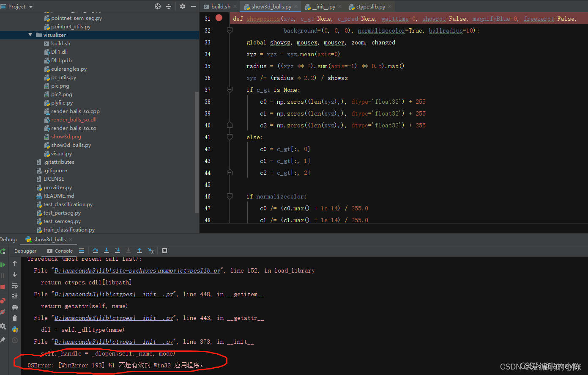
Task: Click the Rerun debug icon
Action: [x=3, y=251]
